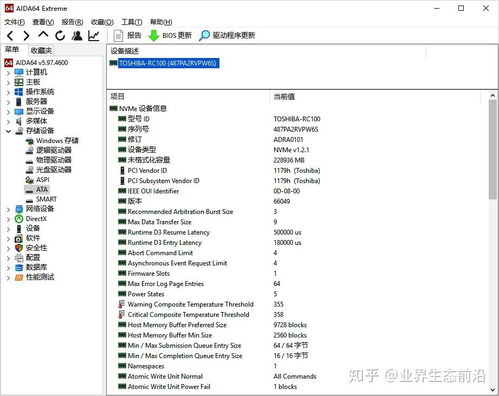This screenshot has width=499, height=396.
Task: Select the 数据库 database icon
Action: (19, 267)
